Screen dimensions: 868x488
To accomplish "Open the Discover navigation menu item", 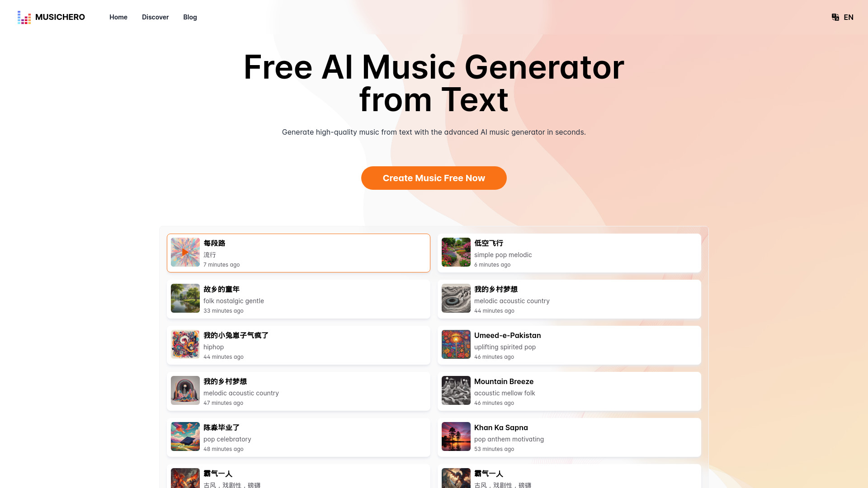I will point(155,17).
